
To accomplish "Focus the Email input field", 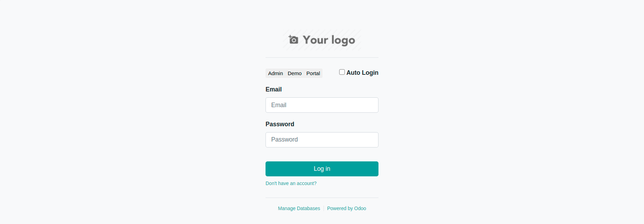I will click(322, 105).
